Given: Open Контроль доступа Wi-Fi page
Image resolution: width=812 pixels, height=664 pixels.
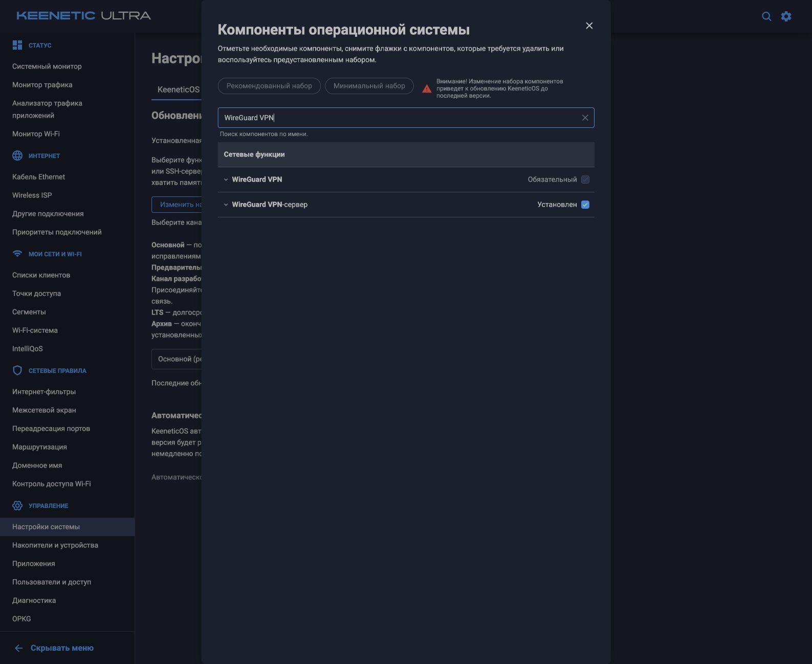Looking at the screenshot, I should (52, 484).
